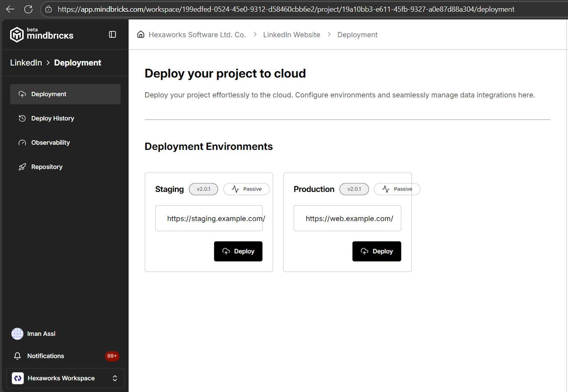Click the Staging v2.0.1 version badge
568x392 pixels.
click(x=203, y=189)
